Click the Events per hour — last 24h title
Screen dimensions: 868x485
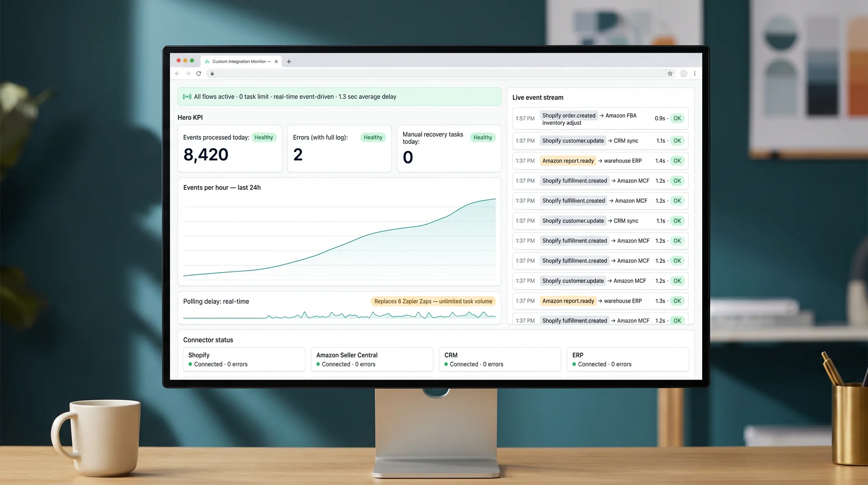[x=222, y=188]
